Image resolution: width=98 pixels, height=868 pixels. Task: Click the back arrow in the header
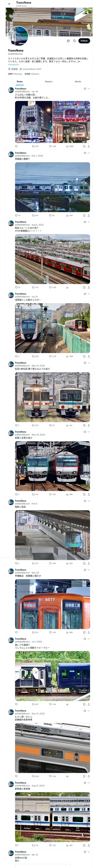[x=9, y=4]
